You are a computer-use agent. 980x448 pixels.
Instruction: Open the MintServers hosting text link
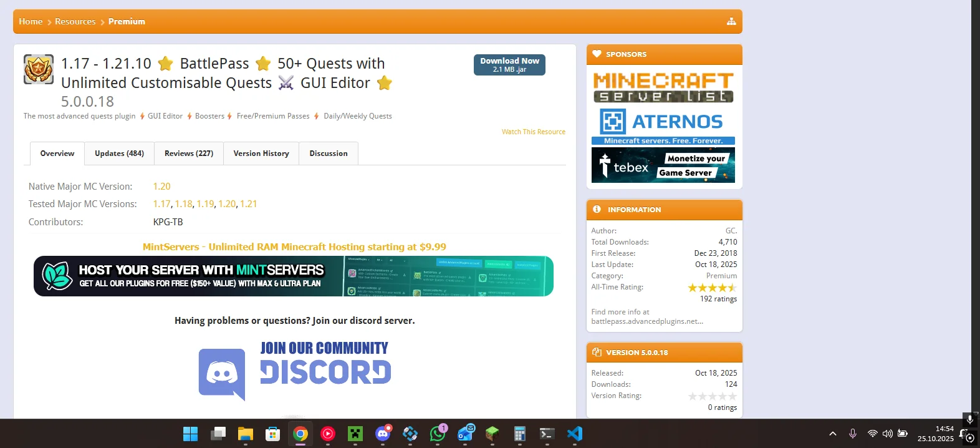click(294, 247)
